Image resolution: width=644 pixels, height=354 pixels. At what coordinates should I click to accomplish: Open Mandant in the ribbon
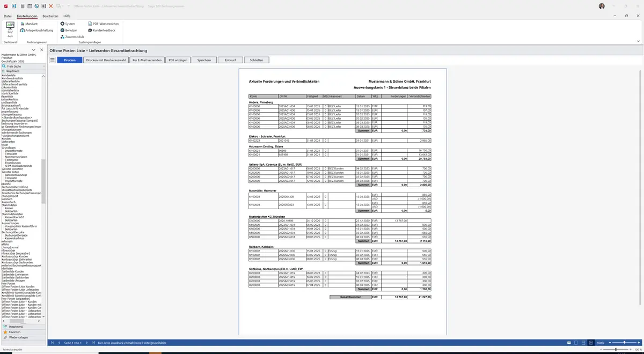[29, 24]
